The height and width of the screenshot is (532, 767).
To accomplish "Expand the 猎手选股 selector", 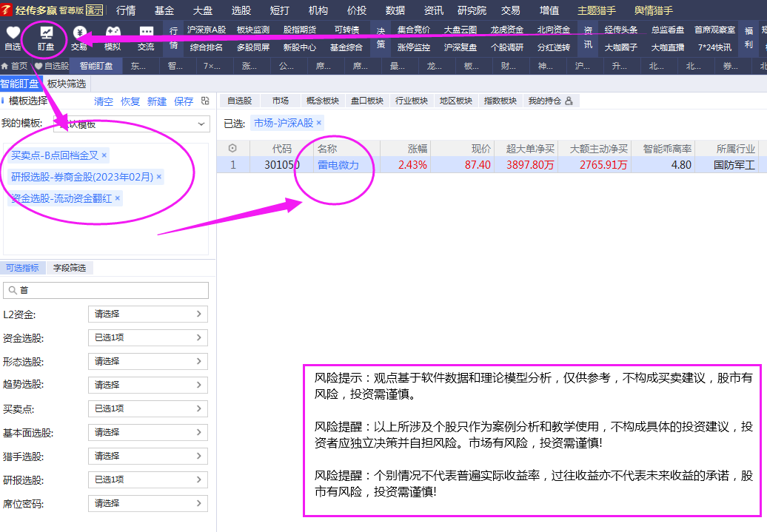I will 148,457.
